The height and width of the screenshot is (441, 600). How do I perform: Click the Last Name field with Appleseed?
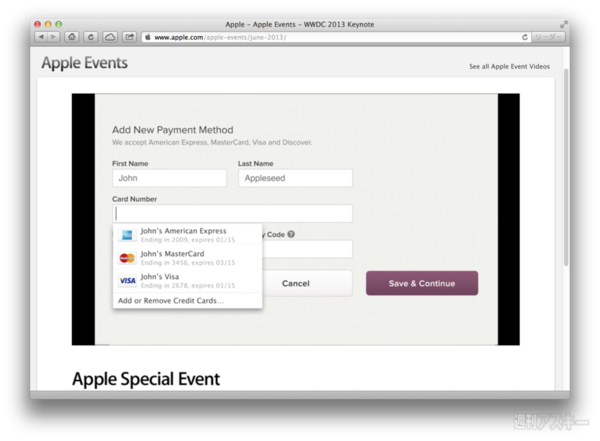(295, 178)
